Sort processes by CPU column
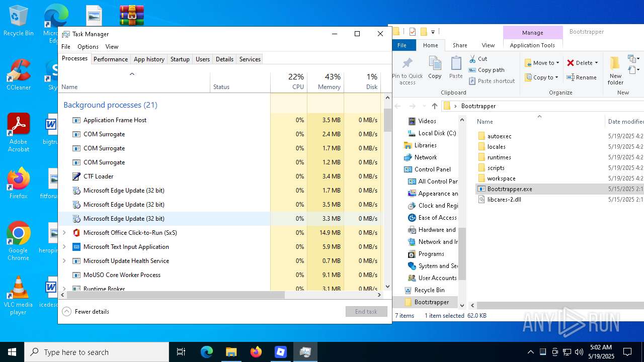The width and height of the screenshot is (644, 362). coord(289,81)
